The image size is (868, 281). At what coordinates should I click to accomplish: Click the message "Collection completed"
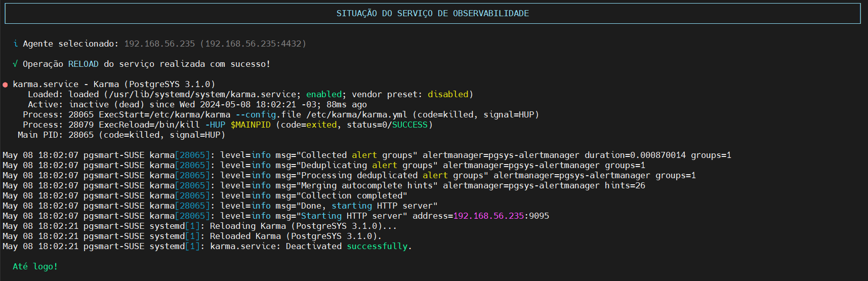point(352,195)
